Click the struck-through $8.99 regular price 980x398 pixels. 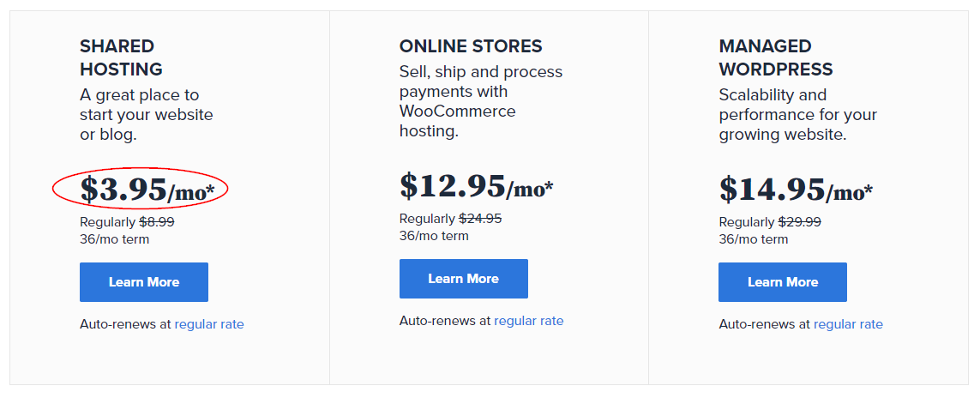pyautogui.click(x=157, y=222)
